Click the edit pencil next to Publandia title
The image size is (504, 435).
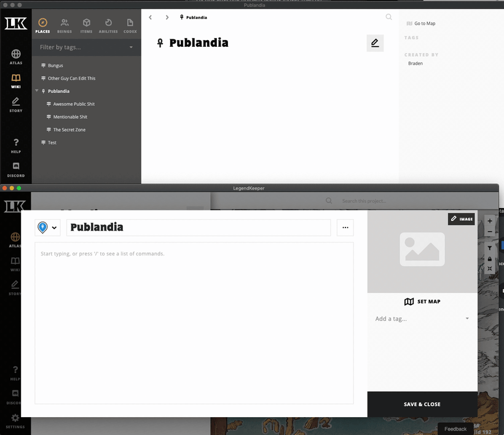pos(375,43)
